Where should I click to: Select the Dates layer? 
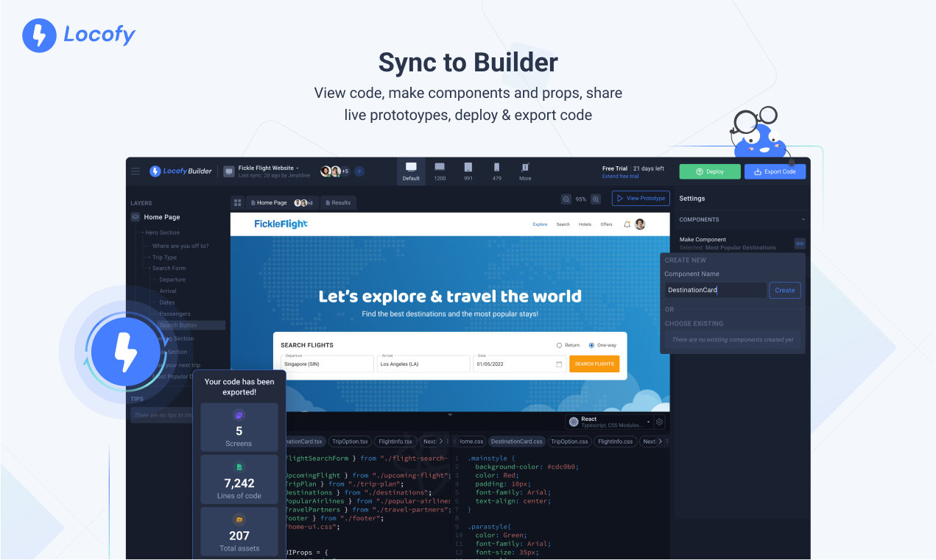pyautogui.click(x=167, y=302)
